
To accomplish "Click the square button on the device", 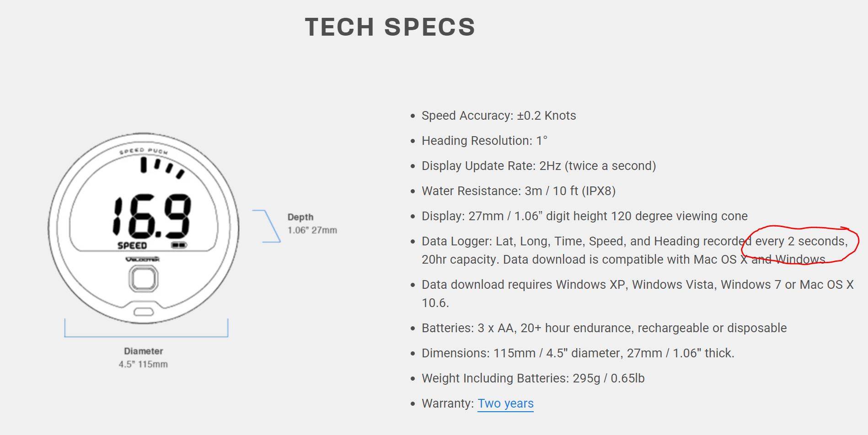I will (144, 279).
